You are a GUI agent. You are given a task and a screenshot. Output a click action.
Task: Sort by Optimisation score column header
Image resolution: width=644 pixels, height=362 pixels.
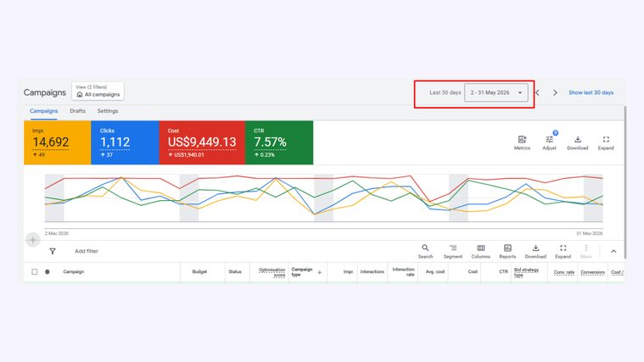(272, 272)
